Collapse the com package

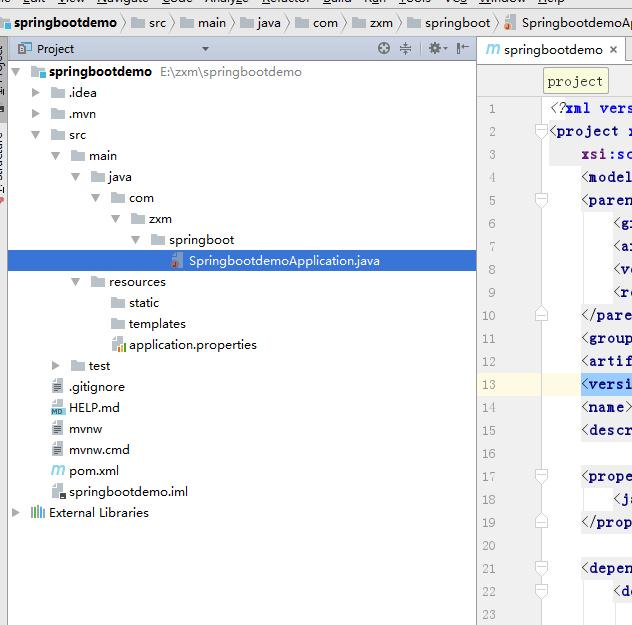(96, 198)
